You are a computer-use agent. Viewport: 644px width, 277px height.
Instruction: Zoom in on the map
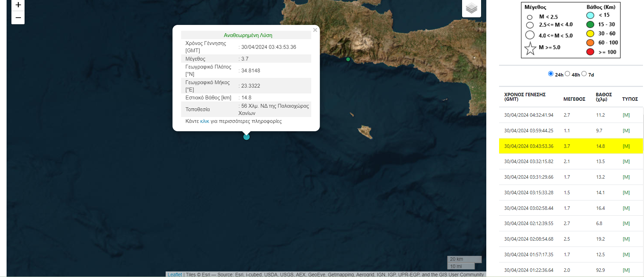pyautogui.click(x=18, y=5)
